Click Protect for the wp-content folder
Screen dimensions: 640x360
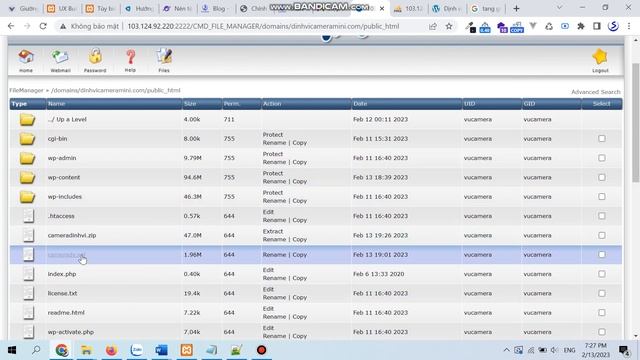[273, 173]
